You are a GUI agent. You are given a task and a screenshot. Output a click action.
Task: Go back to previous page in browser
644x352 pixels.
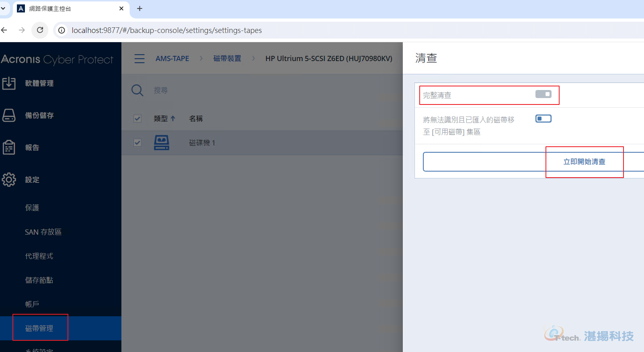(4, 30)
